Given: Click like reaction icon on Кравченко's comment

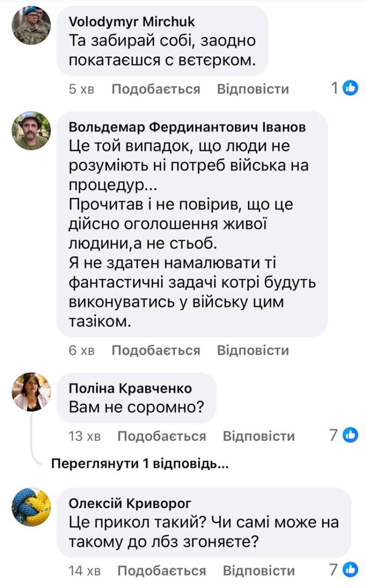Looking at the screenshot, I should click(x=350, y=435).
